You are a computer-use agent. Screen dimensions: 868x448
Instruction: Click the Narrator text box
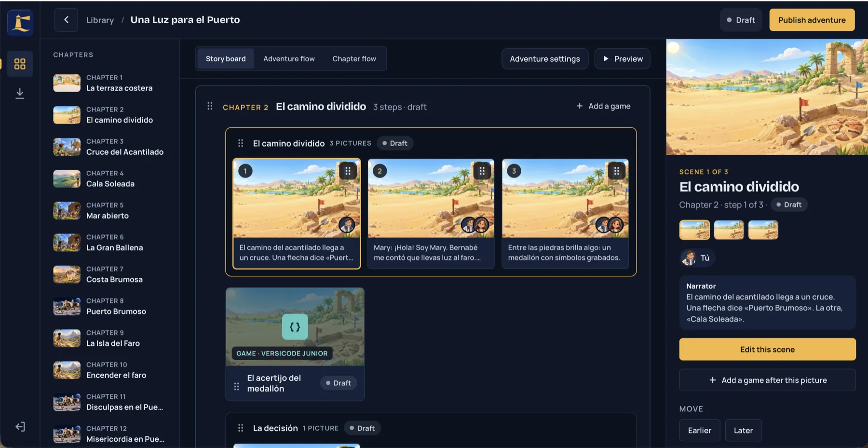point(767,302)
